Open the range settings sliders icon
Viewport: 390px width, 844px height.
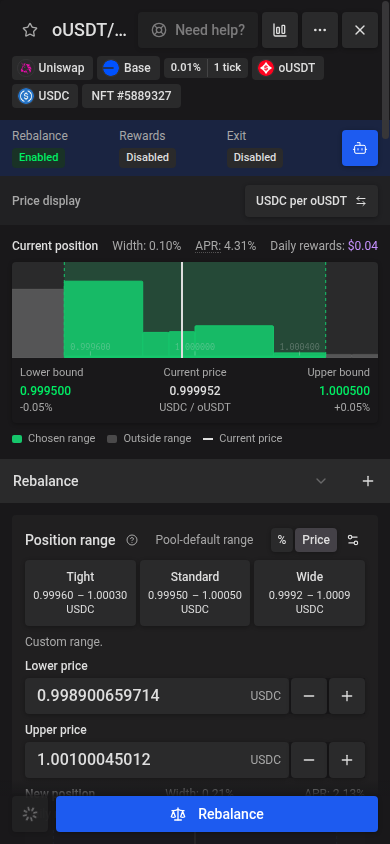tap(353, 540)
